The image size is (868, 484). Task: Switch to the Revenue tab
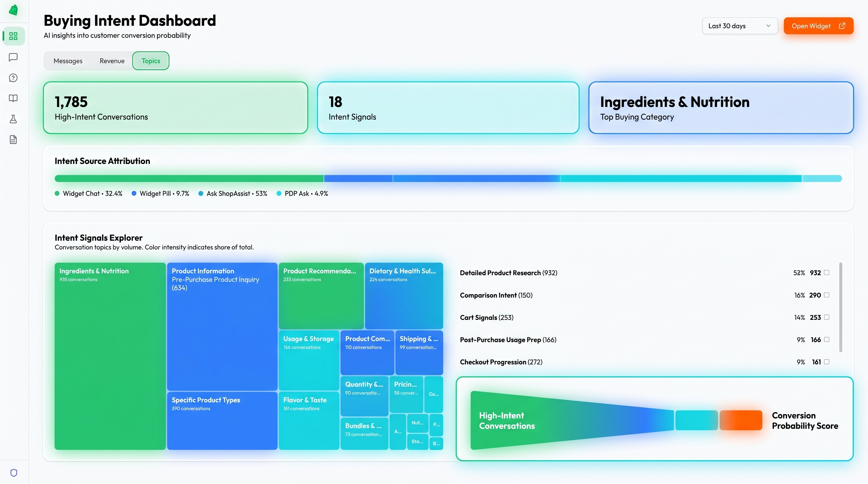click(112, 61)
